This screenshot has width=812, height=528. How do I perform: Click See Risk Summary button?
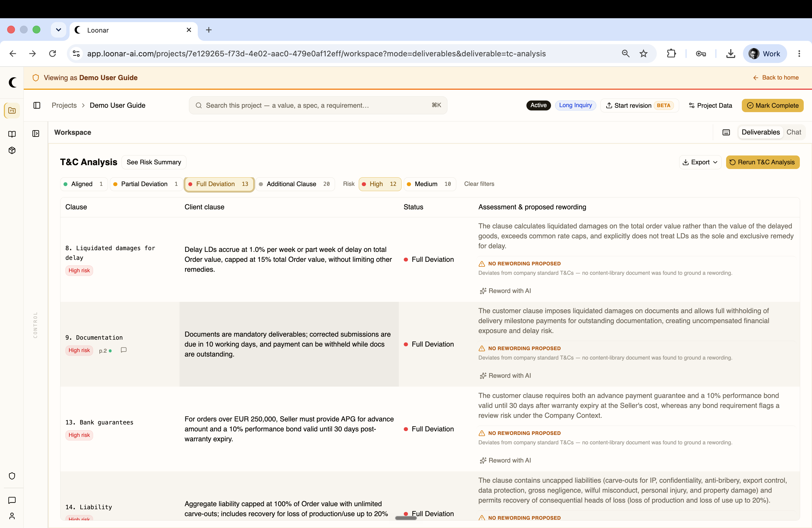[x=154, y=162]
